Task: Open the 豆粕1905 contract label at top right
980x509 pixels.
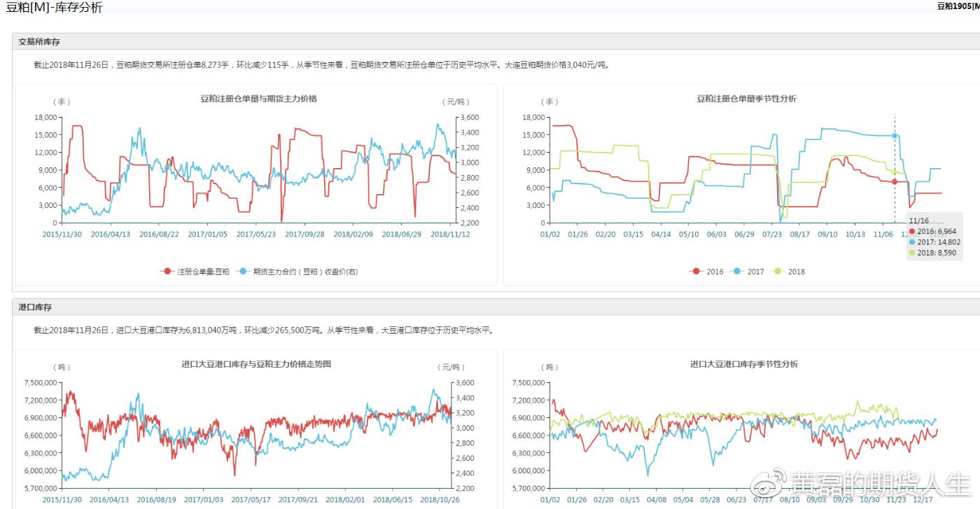Action: click(x=958, y=6)
